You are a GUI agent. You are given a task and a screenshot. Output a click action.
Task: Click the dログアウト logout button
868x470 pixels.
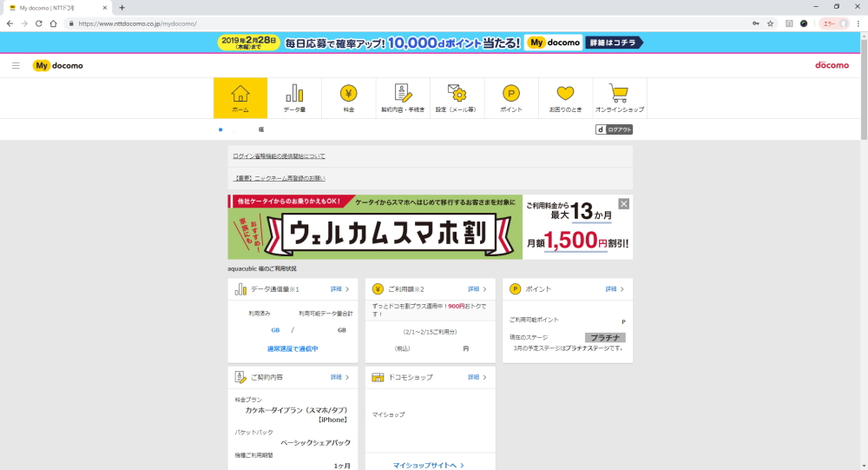click(x=614, y=129)
